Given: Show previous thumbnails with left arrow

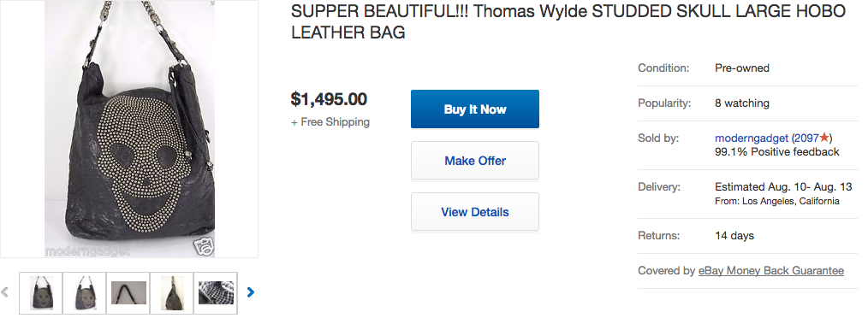Looking at the screenshot, I should click(5, 292).
